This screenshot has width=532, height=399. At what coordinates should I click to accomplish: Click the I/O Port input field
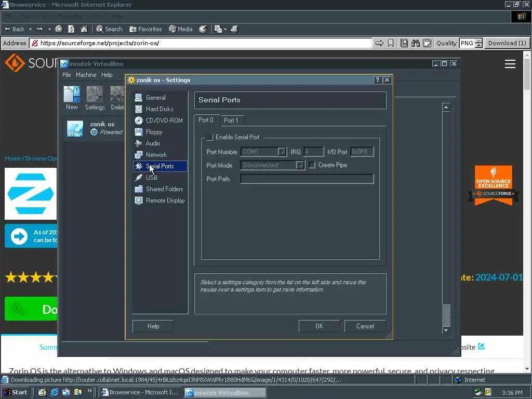point(362,152)
